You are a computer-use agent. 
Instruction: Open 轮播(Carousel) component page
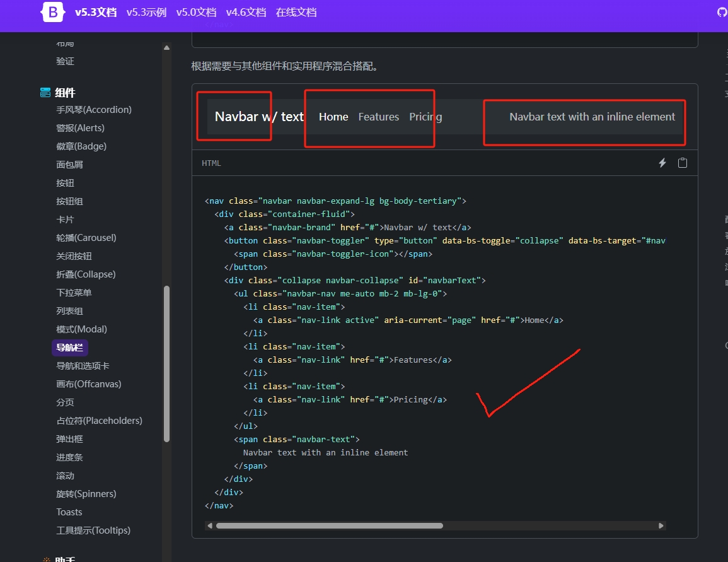click(x=86, y=238)
